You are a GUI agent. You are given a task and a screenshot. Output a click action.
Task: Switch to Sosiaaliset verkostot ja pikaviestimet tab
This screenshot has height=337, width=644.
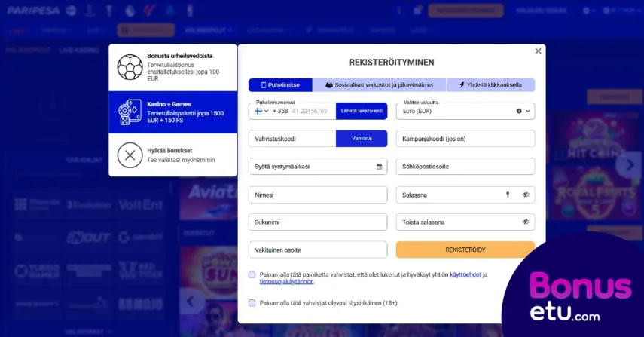(380, 85)
